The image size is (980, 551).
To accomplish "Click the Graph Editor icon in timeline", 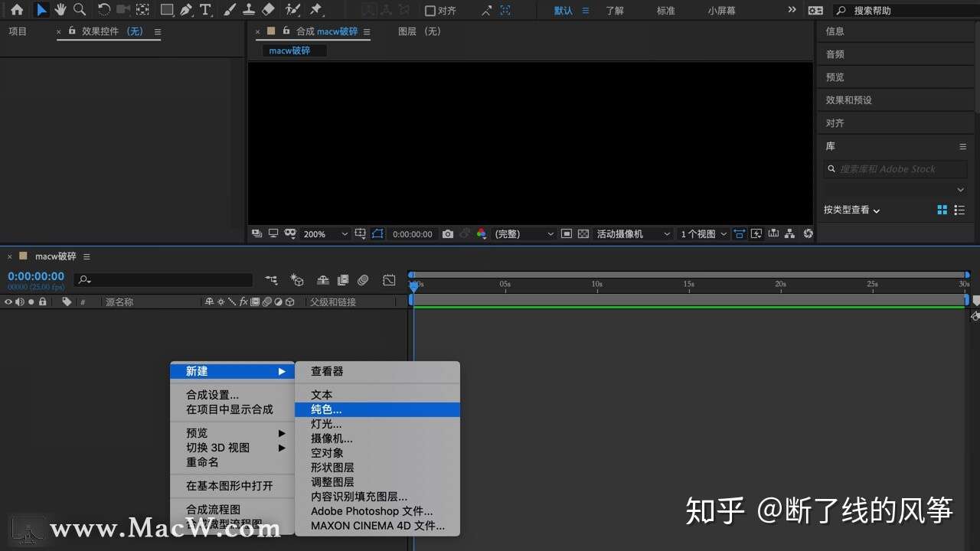I will (x=389, y=281).
